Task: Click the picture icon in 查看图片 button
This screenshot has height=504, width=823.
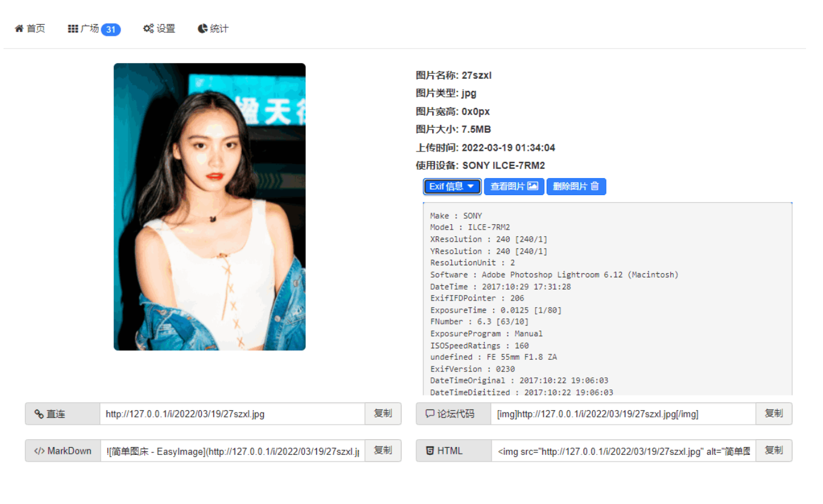Action: click(x=533, y=187)
